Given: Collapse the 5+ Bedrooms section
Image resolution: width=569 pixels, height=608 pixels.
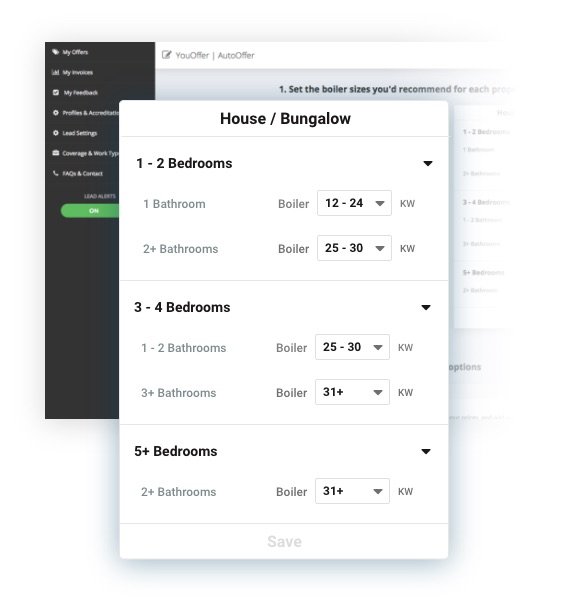Looking at the screenshot, I should (426, 451).
